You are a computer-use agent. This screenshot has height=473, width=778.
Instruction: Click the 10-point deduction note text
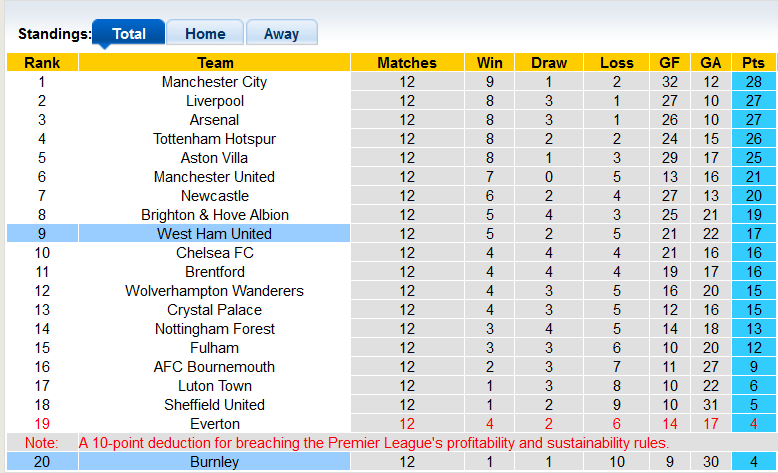click(x=374, y=443)
